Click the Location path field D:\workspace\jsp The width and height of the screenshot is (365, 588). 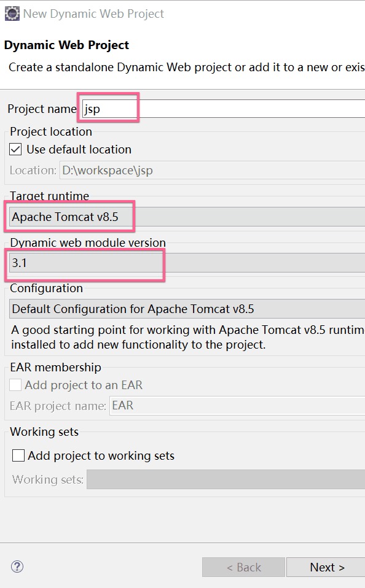pos(212,171)
